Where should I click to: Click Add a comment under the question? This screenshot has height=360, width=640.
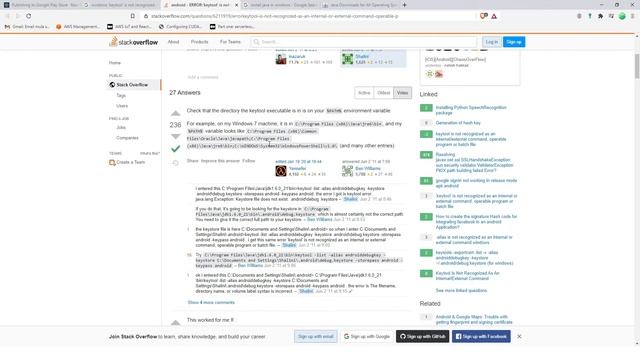[203, 77]
